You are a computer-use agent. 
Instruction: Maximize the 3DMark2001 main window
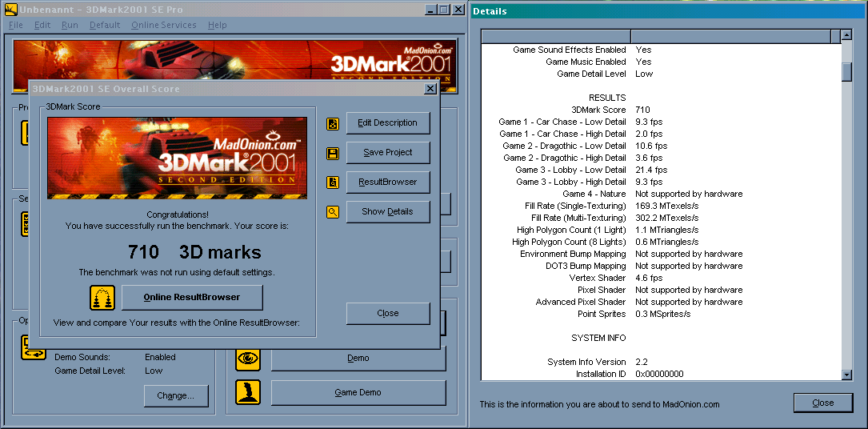445,10
